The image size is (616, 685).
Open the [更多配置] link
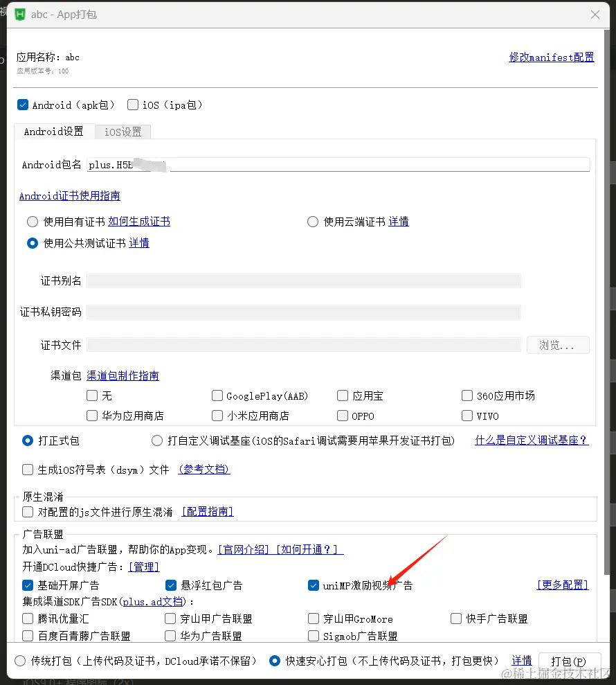563,585
